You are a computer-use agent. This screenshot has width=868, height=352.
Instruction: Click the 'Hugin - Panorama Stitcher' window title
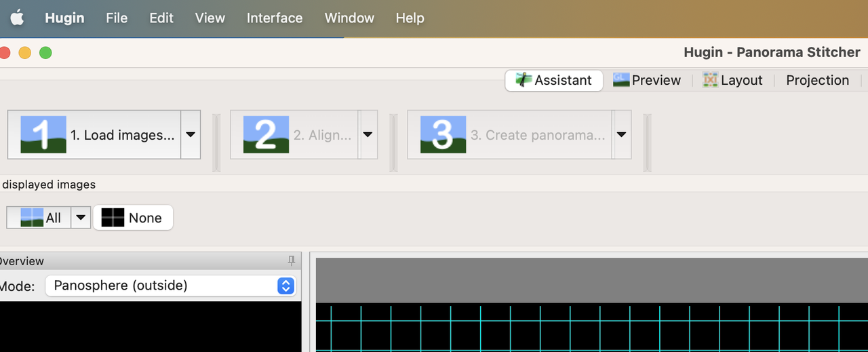click(x=772, y=52)
